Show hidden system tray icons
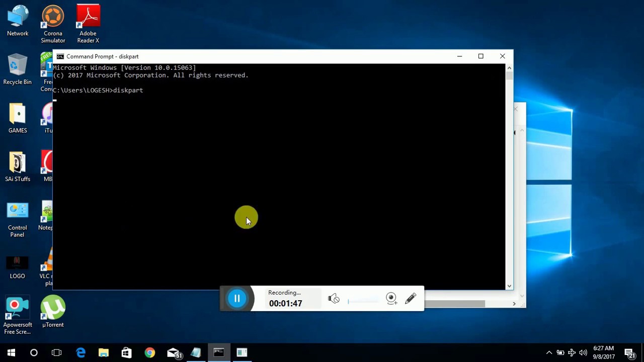 (x=549, y=352)
